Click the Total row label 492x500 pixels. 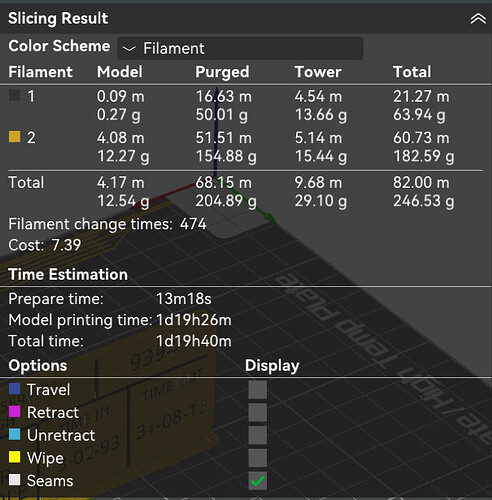26,183
